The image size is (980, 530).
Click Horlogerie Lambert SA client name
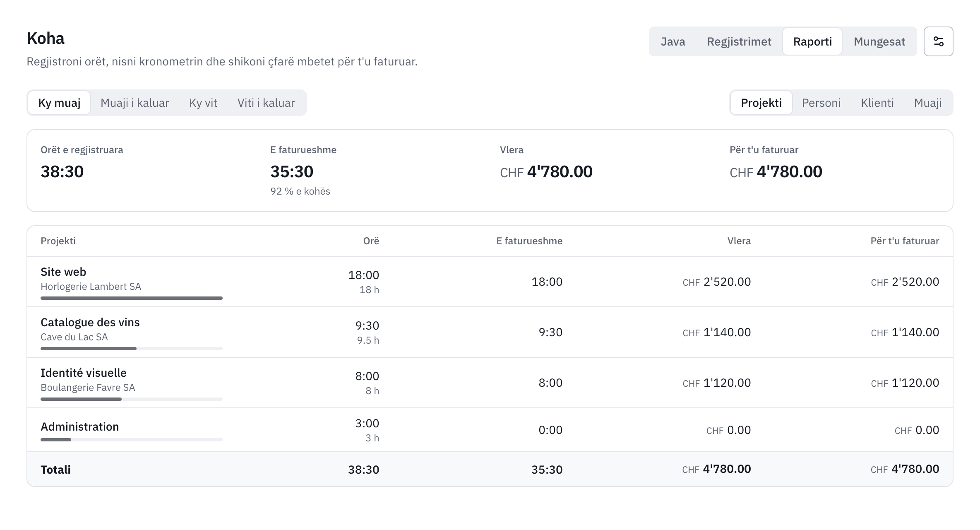coord(91,287)
